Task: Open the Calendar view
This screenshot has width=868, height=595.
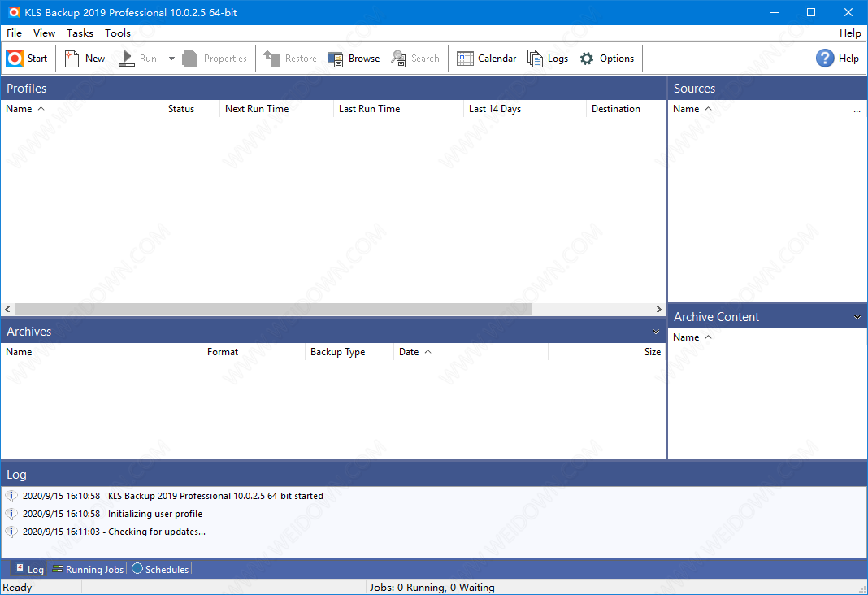Action: [x=486, y=58]
